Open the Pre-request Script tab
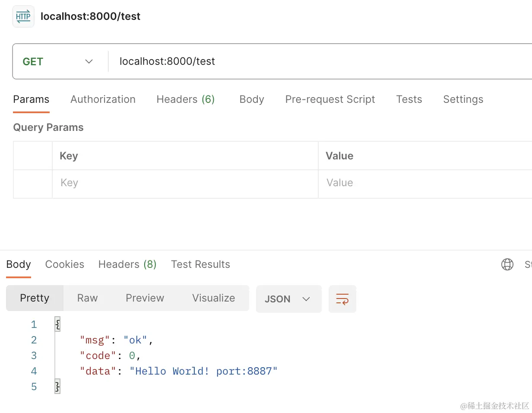 click(x=330, y=99)
